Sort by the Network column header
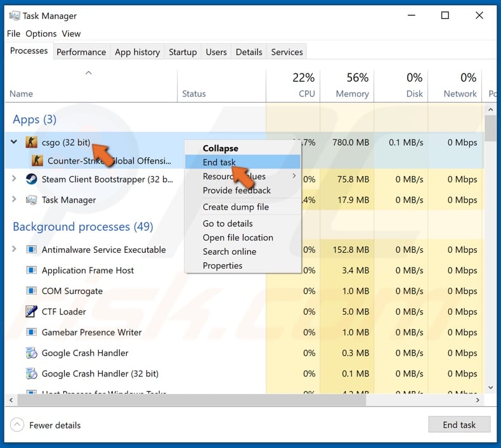 point(455,86)
